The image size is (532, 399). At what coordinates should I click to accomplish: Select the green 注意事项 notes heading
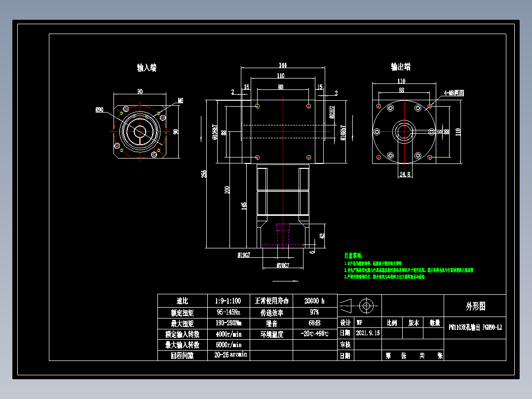tap(352, 255)
